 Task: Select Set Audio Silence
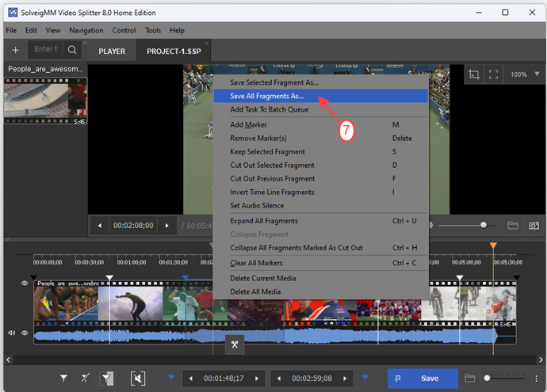click(x=320, y=206)
